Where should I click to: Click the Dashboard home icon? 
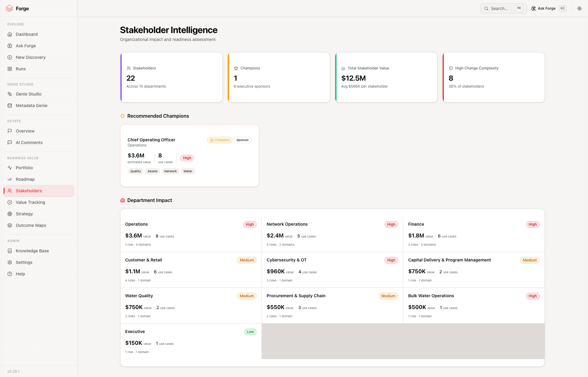10,34
